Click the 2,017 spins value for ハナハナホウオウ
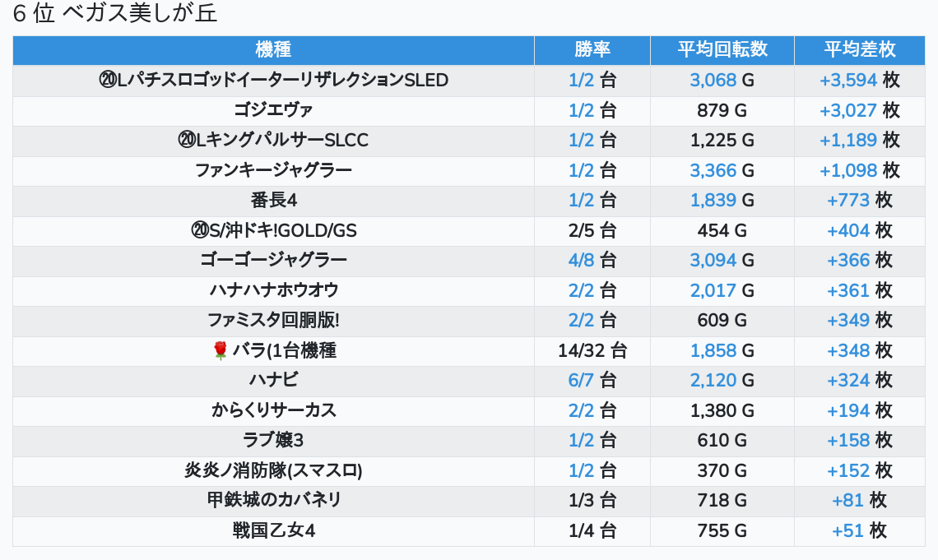 click(x=713, y=291)
